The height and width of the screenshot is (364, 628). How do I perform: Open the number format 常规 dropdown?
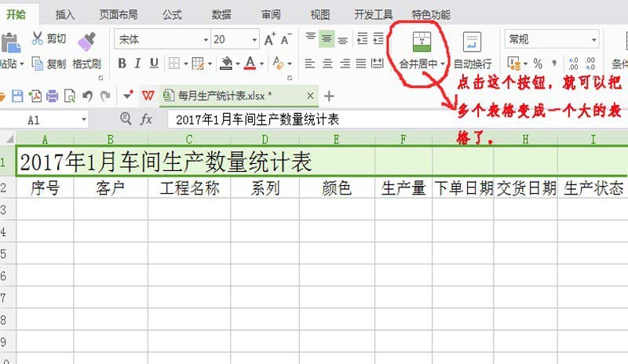pos(594,39)
